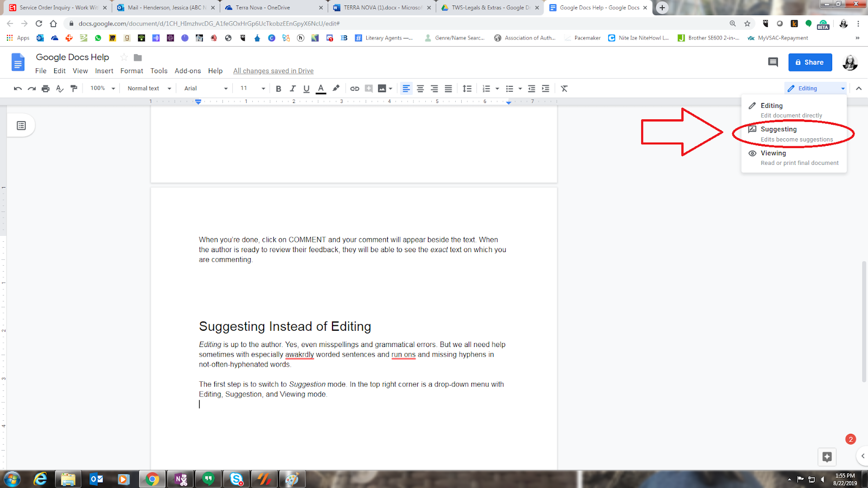Screen dimensions: 868x488
Task: Run the spelling and grammar check icon
Action: tap(60, 88)
